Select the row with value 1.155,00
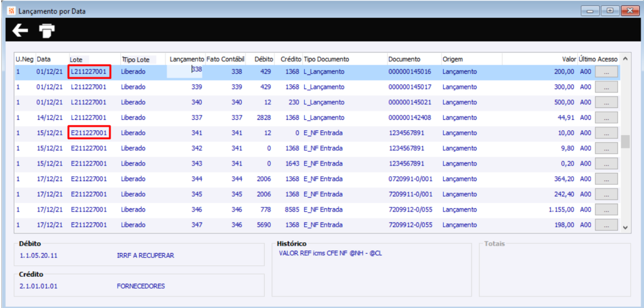 point(561,210)
